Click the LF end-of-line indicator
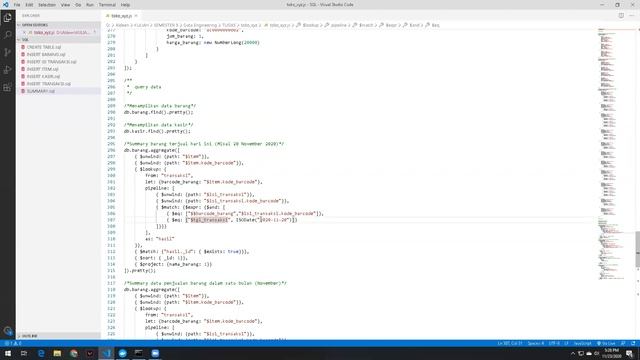 pos(566,343)
